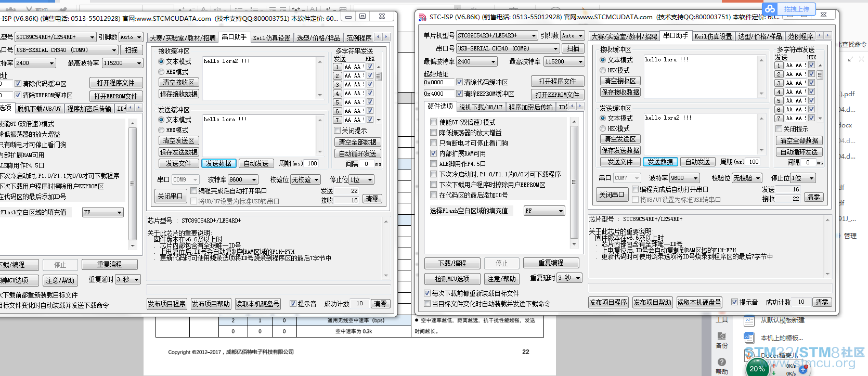Click 发送数据 button in left window

[218, 163]
